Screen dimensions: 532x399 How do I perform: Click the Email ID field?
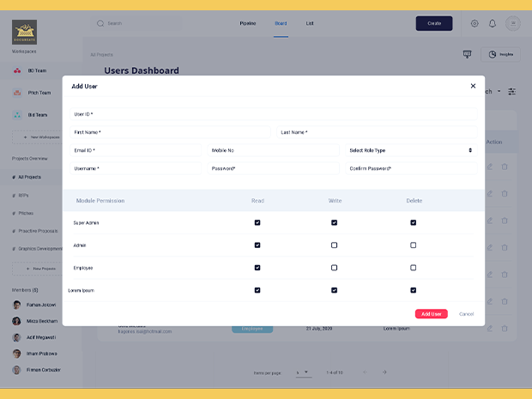pos(136,150)
